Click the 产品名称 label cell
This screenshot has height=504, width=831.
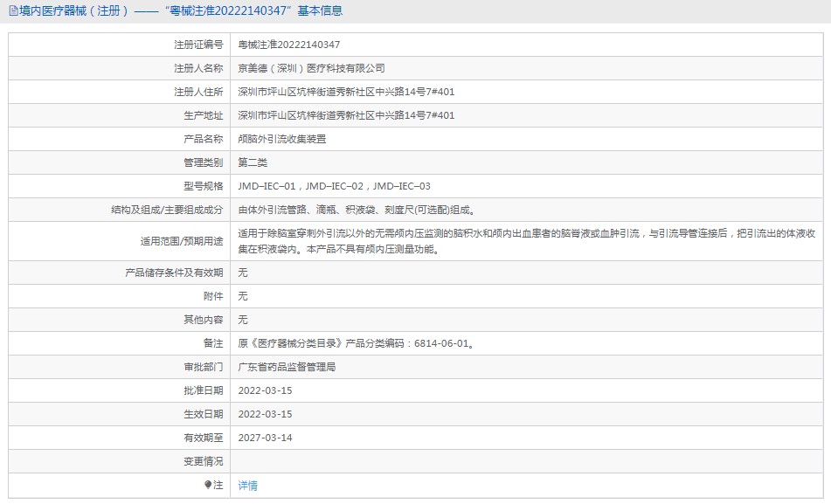[x=119, y=140]
